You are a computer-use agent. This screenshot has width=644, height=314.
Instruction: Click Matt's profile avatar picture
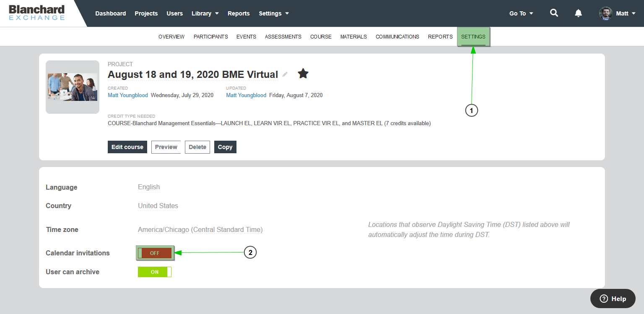(x=605, y=13)
